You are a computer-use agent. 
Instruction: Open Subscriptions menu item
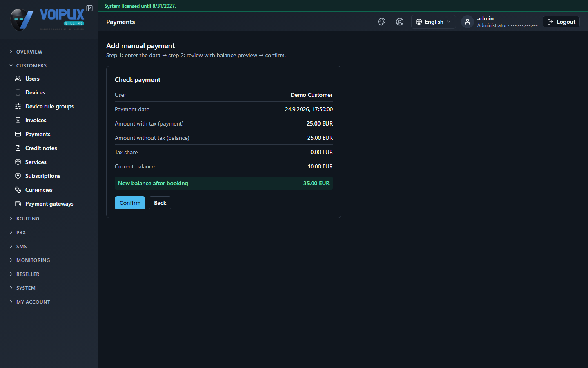click(42, 176)
